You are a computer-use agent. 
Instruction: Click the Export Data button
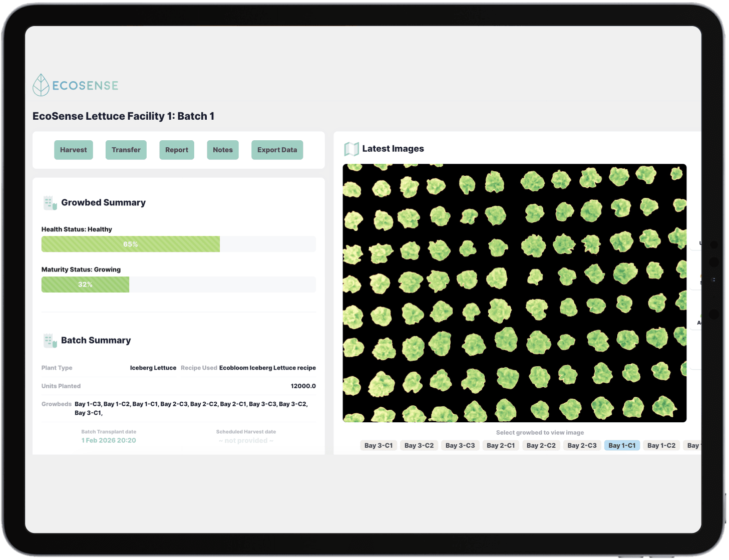[277, 150]
